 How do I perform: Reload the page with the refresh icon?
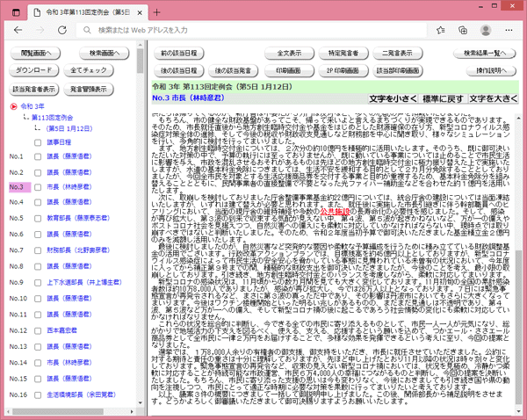[62, 30]
